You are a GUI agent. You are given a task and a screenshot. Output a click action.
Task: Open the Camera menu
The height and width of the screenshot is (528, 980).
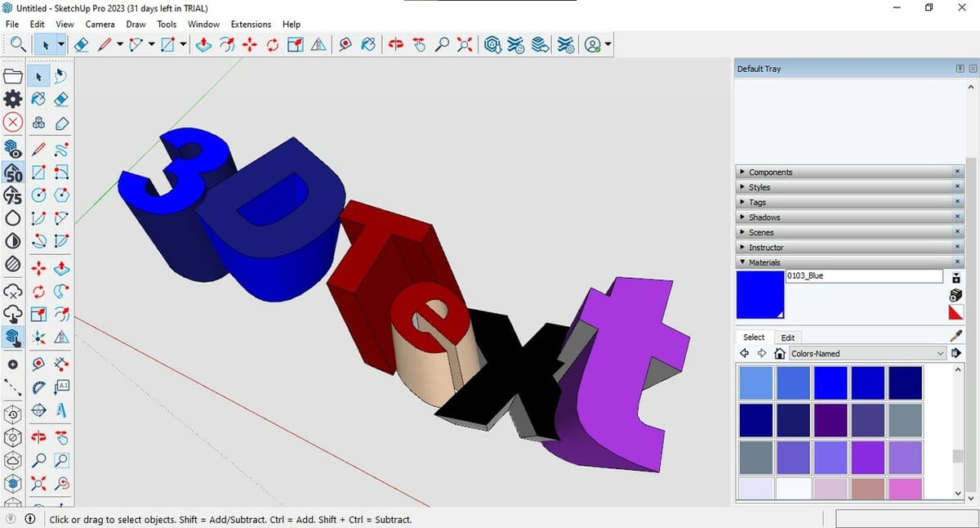click(x=100, y=25)
